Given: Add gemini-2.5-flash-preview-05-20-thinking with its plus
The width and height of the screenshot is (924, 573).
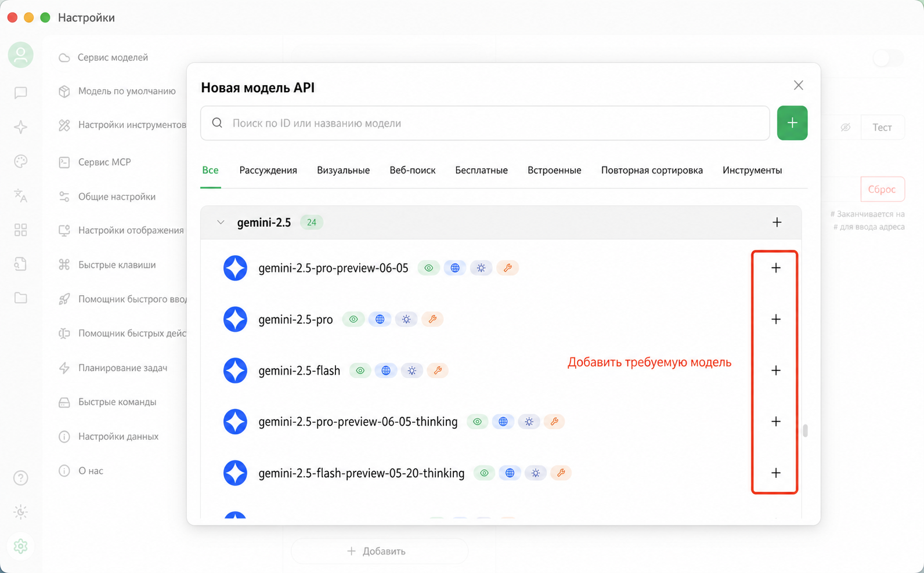Looking at the screenshot, I should pyautogui.click(x=776, y=473).
